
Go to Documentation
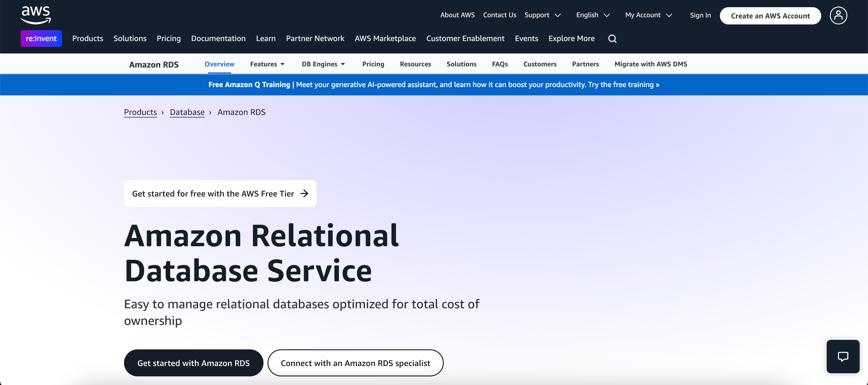point(218,38)
